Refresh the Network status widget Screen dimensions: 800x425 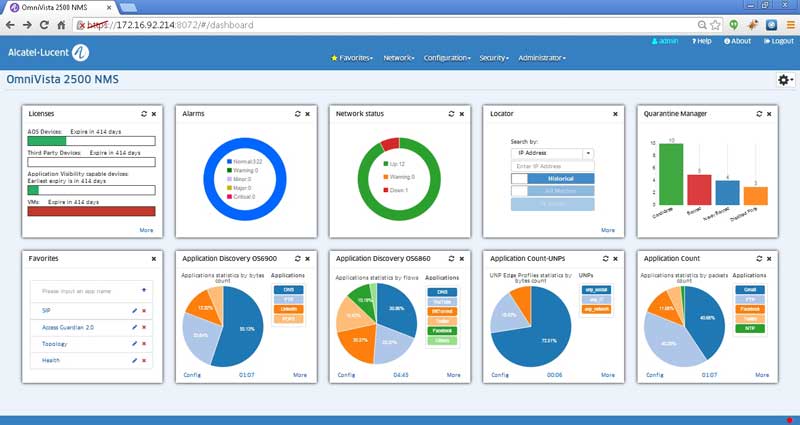tap(451, 114)
